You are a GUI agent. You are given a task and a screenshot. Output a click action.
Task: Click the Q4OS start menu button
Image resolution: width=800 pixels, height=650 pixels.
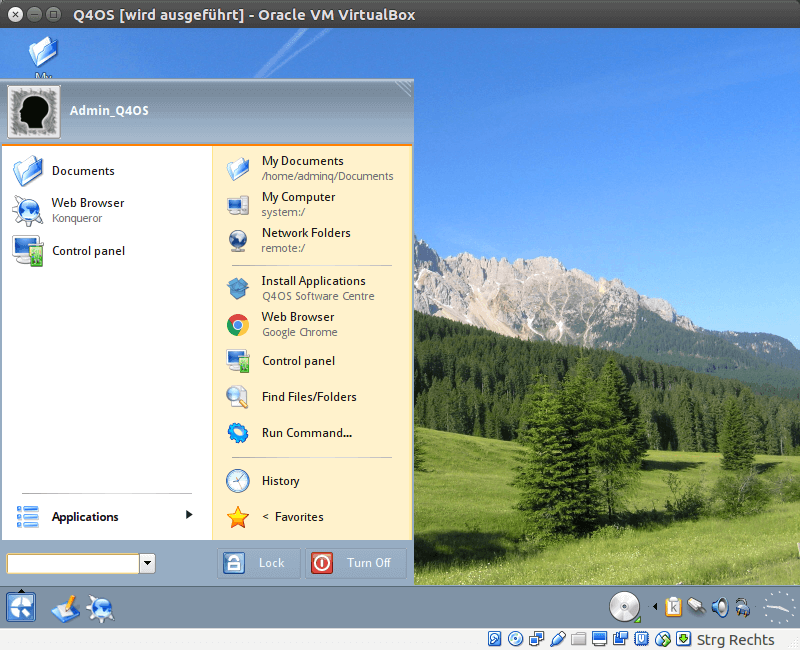21,606
